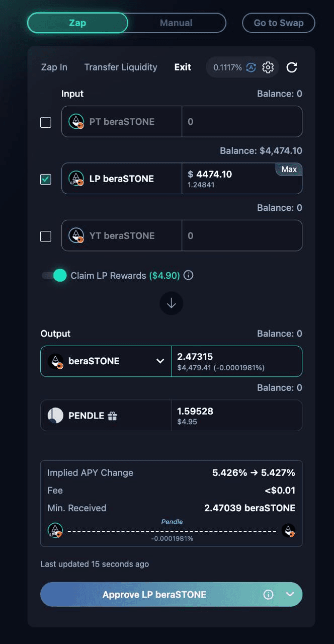Open the beraSTONE output token dropdown
334x644 pixels.
(160, 361)
